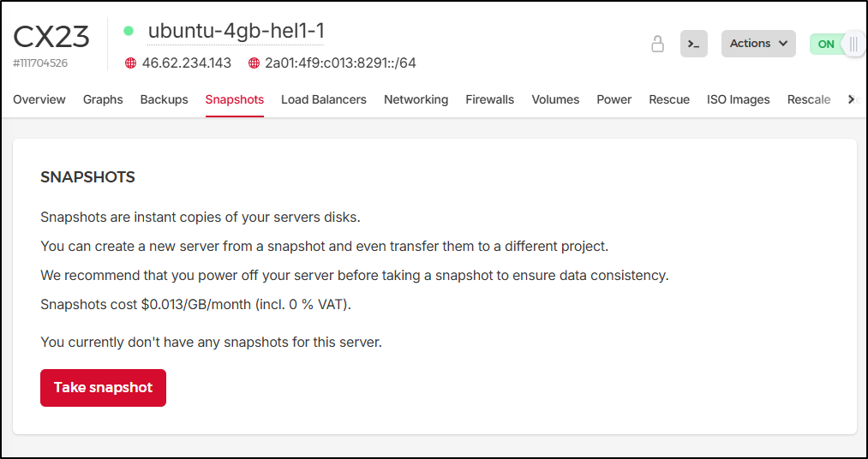
Task: Open the server console terminal icon
Action: 694,44
